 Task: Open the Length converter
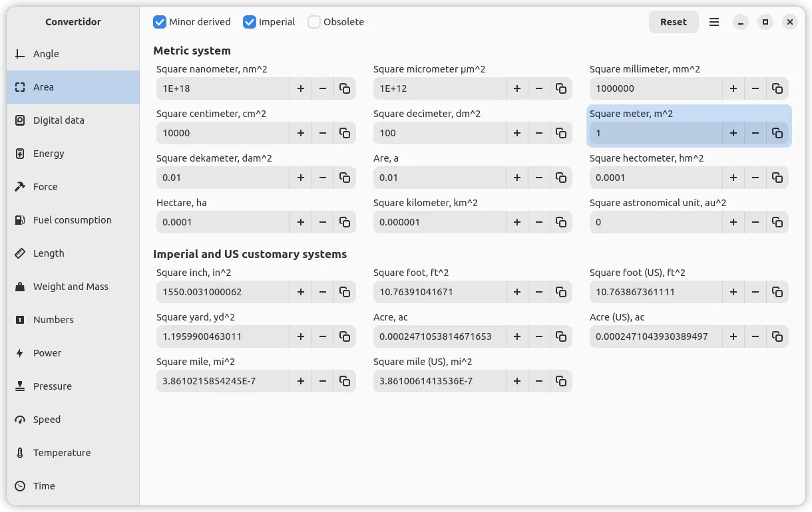[73, 253]
